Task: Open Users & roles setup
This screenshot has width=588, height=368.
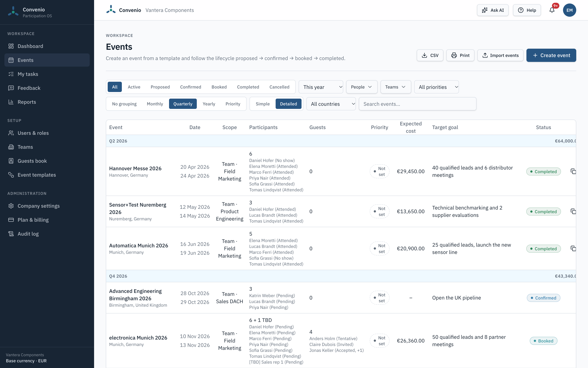Action: pyautogui.click(x=47, y=133)
